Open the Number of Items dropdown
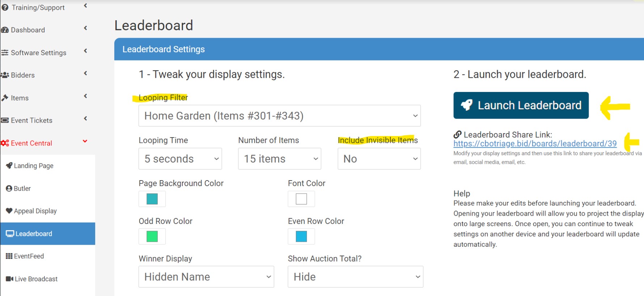 tap(279, 159)
